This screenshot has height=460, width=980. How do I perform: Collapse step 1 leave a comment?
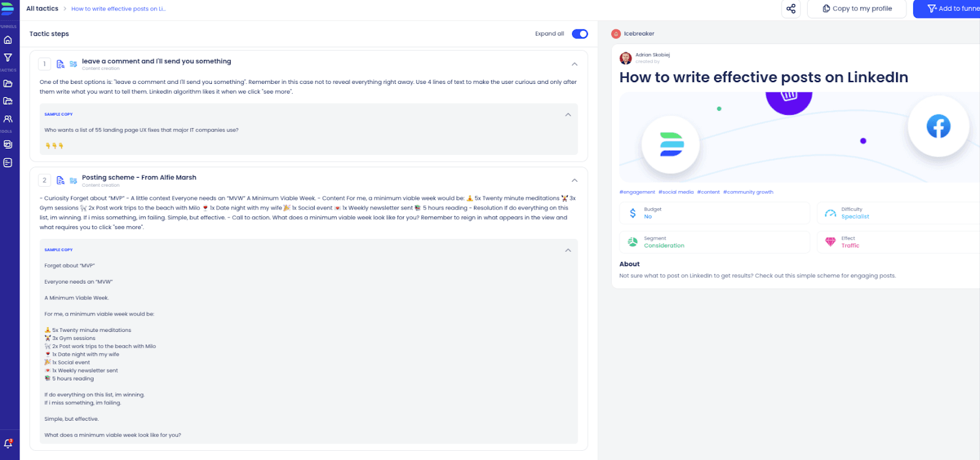[x=575, y=64]
